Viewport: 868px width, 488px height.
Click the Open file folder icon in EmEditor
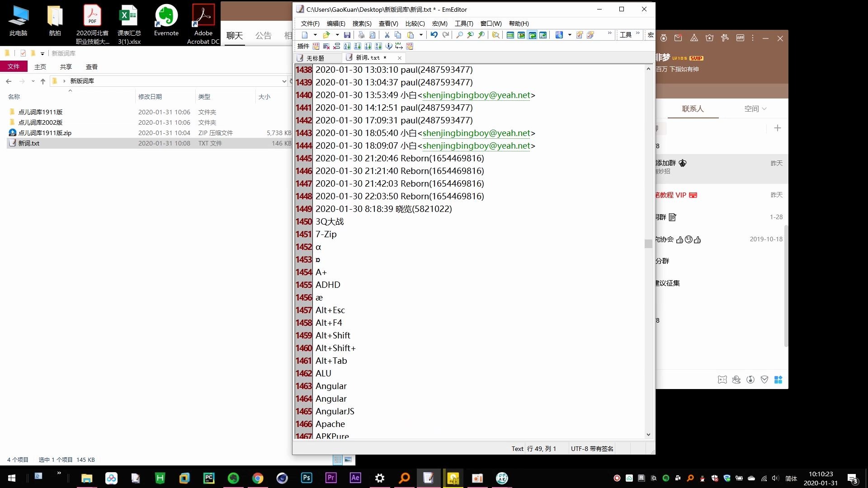click(326, 35)
